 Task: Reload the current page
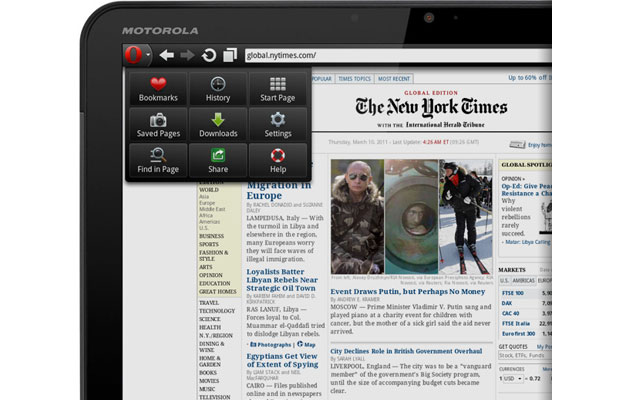point(208,56)
